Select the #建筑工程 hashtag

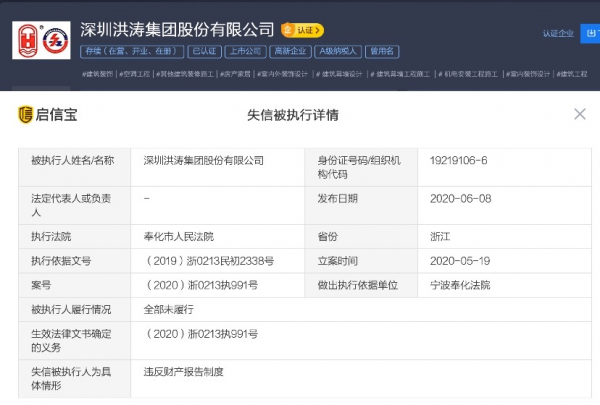572,74
